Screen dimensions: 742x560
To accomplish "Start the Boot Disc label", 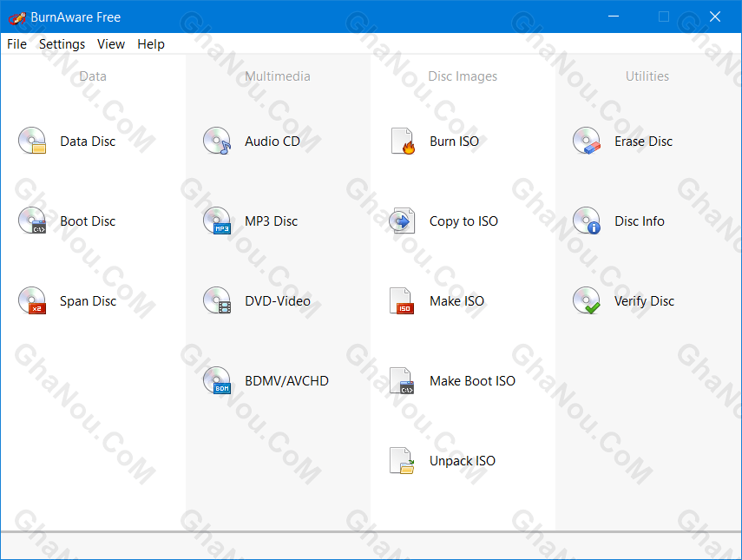I will (x=88, y=221).
